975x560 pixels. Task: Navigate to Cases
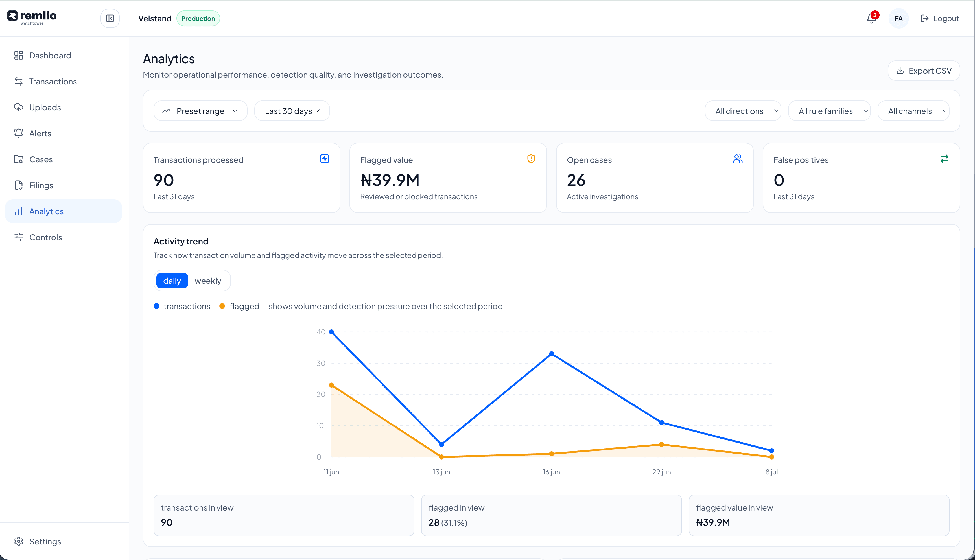coord(64,159)
